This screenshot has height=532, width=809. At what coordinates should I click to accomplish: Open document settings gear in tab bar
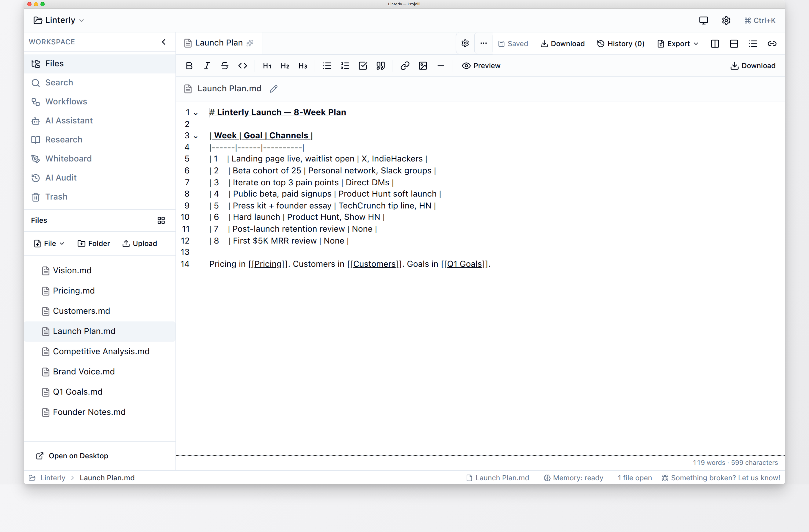(465, 43)
